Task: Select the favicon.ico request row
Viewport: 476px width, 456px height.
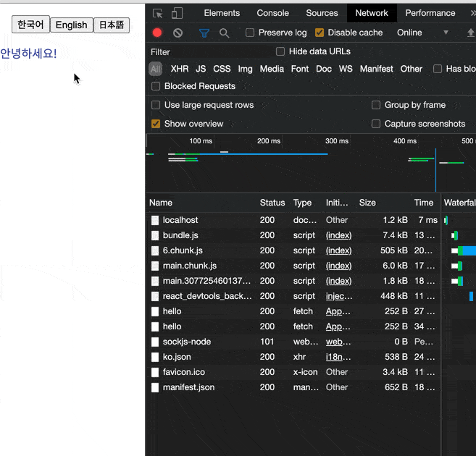Action: (293, 372)
